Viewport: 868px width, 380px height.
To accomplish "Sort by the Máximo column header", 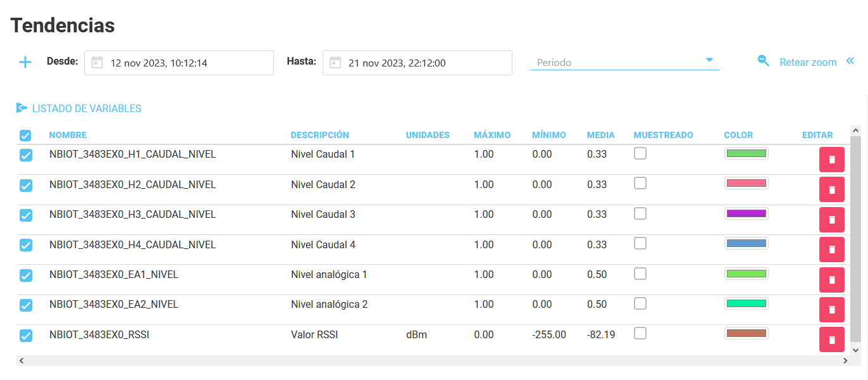I will coord(492,135).
